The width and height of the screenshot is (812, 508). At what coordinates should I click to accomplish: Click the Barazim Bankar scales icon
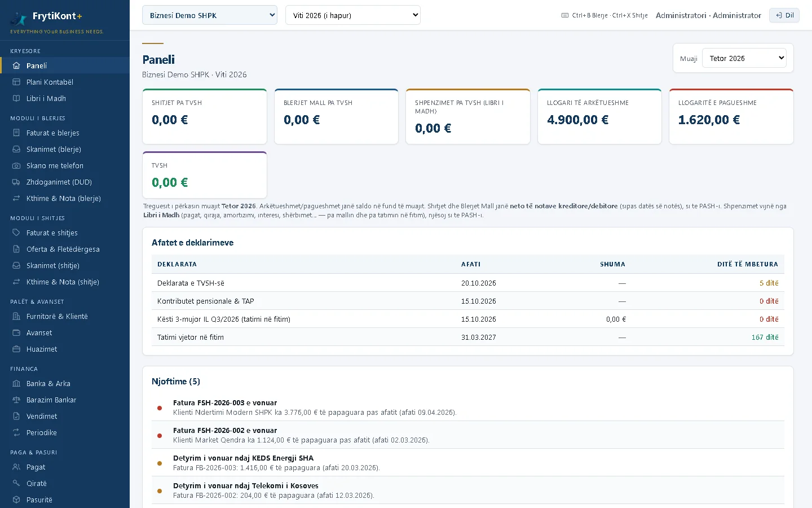(x=16, y=400)
